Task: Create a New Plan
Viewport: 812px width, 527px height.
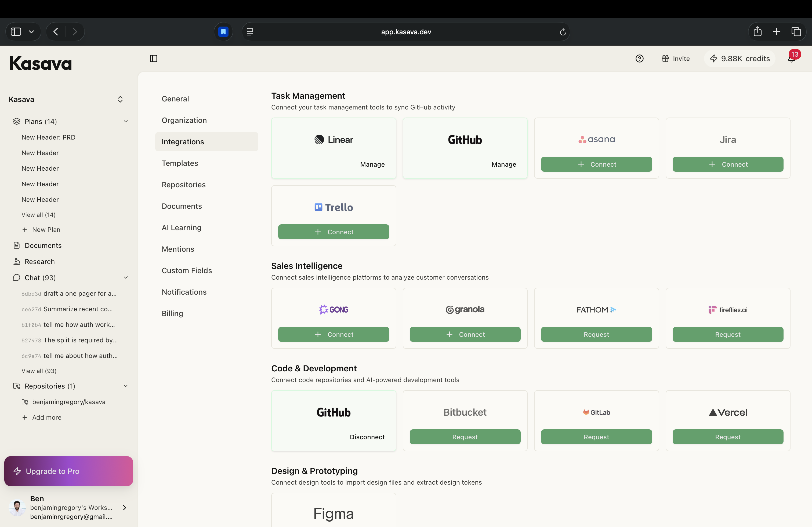Action: [x=41, y=230]
